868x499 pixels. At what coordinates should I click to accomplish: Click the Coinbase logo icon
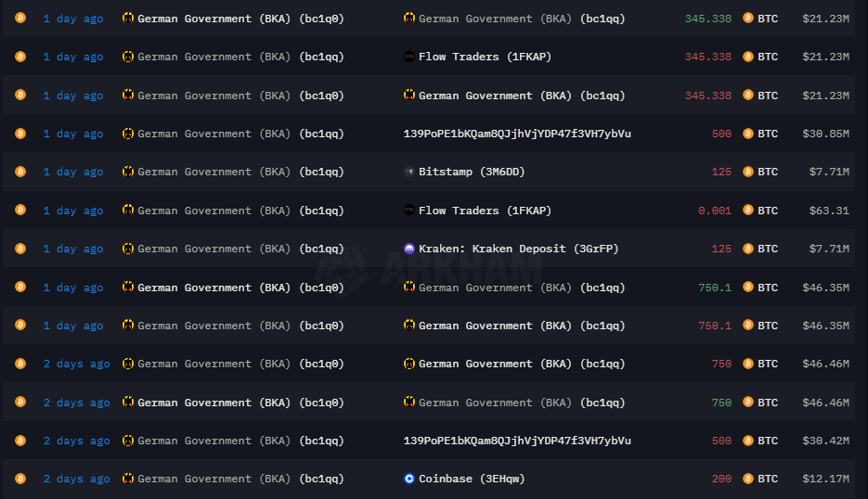pyautogui.click(x=409, y=479)
